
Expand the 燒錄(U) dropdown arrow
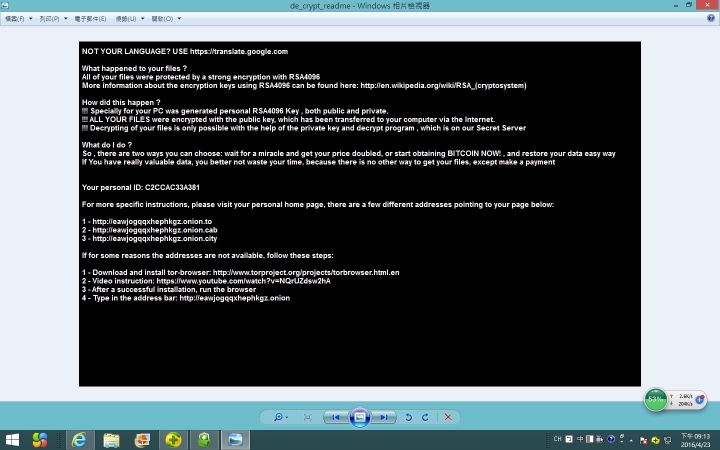tap(143, 19)
